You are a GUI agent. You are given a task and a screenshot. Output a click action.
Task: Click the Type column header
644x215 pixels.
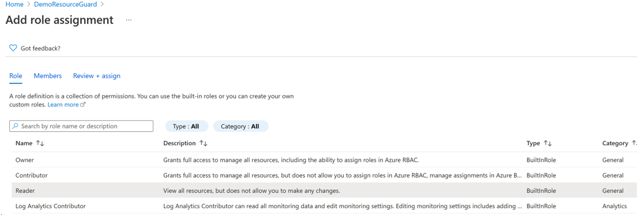[x=533, y=144]
